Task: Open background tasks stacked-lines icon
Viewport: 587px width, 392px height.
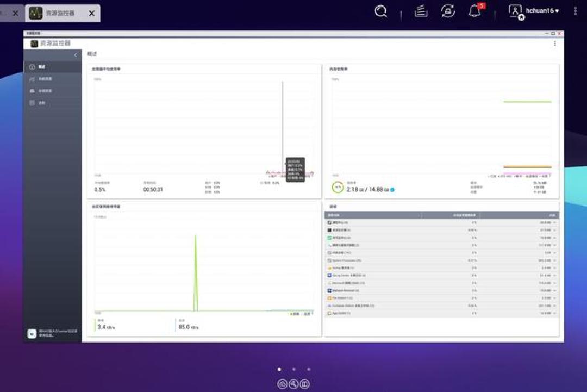Action: 421,11
